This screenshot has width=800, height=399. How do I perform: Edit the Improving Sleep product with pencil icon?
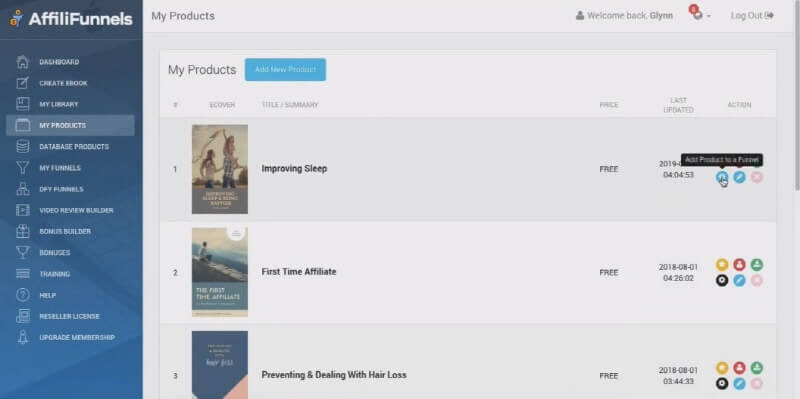tap(739, 177)
